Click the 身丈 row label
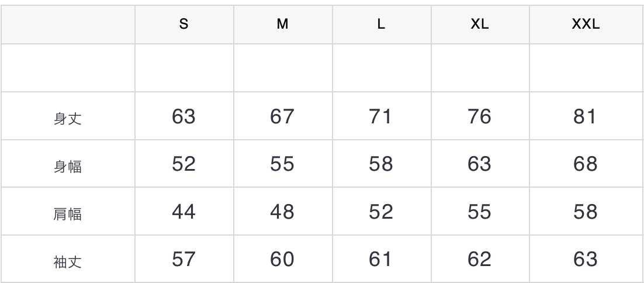The width and height of the screenshot is (644, 283). coord(67,119)
